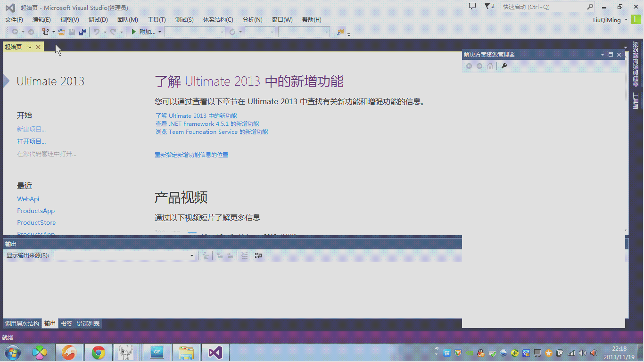Click 查看 .NET Framework 4.5.1 的新增功能 link
Screen dimensions: 644x362
(207, 123)
